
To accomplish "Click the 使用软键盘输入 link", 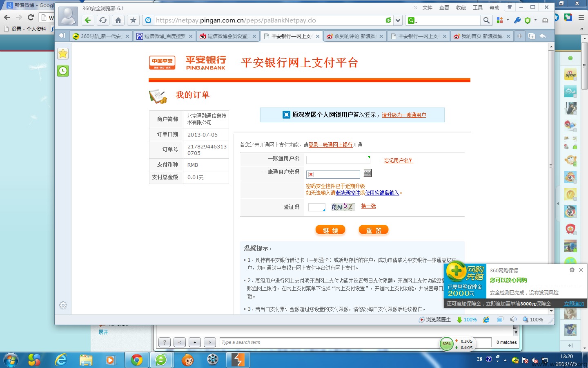I will click(x=382, y=193).
